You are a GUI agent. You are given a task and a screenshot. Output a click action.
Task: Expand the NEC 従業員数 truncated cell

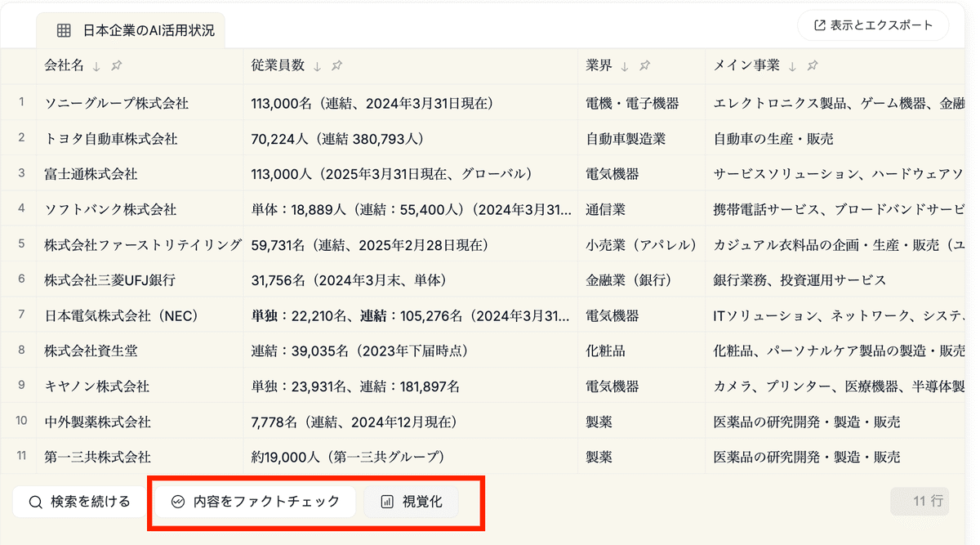(x=410, y=315)
